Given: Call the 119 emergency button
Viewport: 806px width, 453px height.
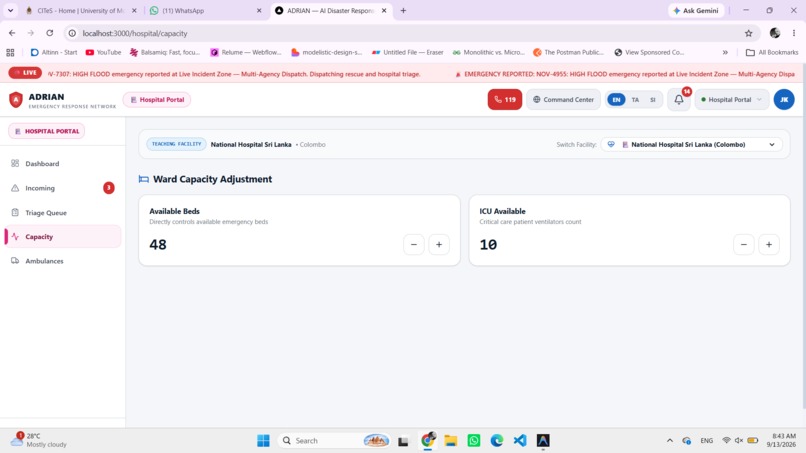Looking at the screenshot, I should (504, 99).
